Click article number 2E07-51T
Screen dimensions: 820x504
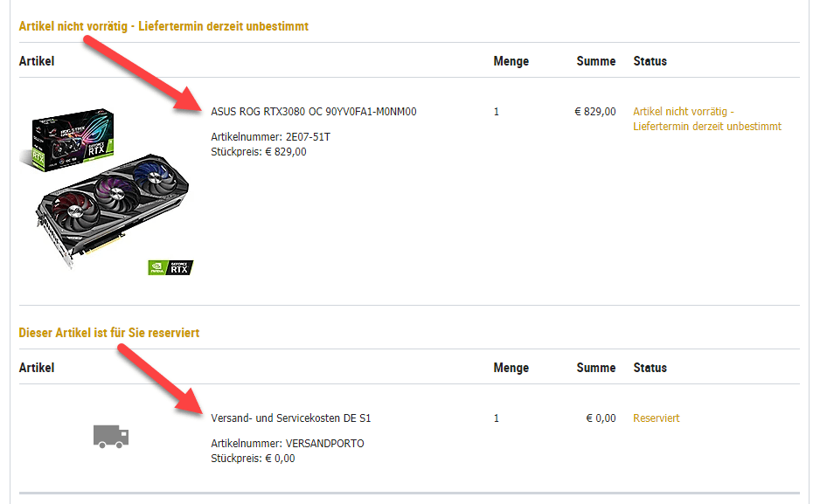[x=271, y=137]
